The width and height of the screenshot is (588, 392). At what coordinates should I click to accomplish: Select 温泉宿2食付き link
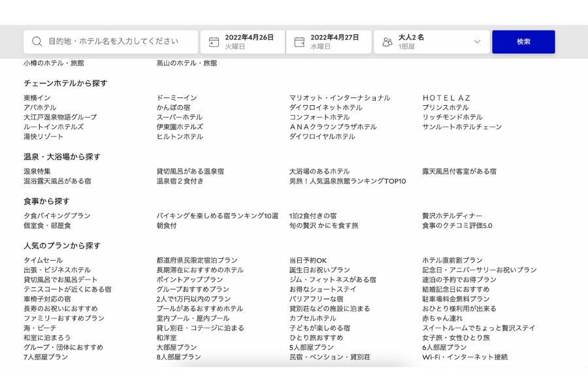[180, 181]
